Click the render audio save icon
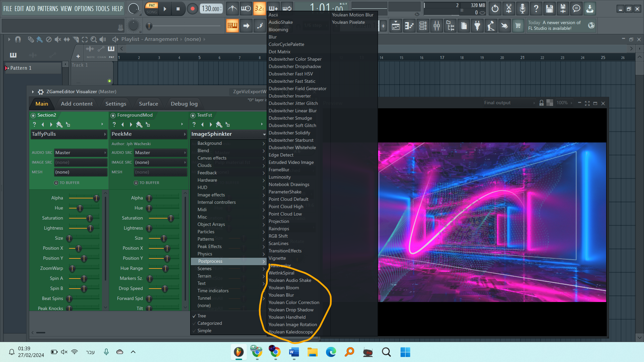The width and height of the screenshot is (644, 362). pos(563,9)
